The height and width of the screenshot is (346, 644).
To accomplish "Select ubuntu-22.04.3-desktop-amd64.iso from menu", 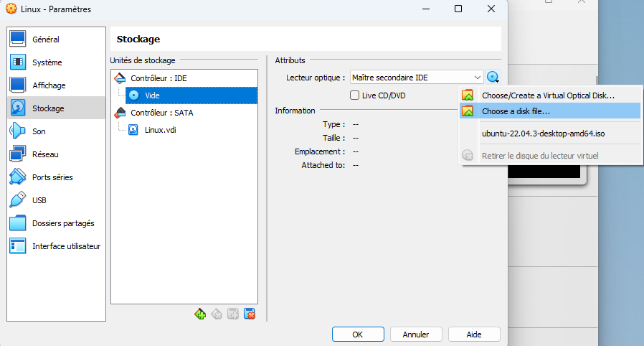I will pyautogui.click(x=550, y=134).
